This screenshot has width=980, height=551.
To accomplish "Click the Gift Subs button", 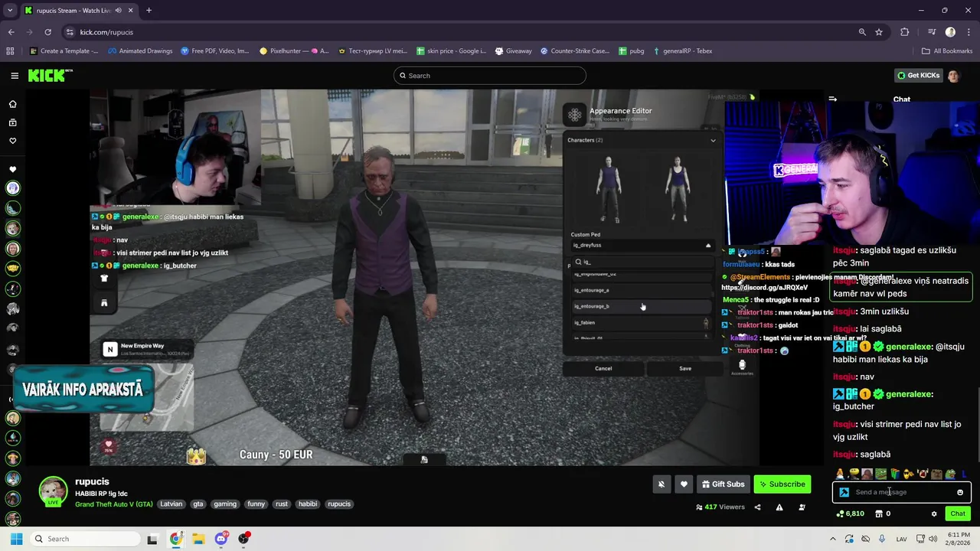I will tap(723, 484).
